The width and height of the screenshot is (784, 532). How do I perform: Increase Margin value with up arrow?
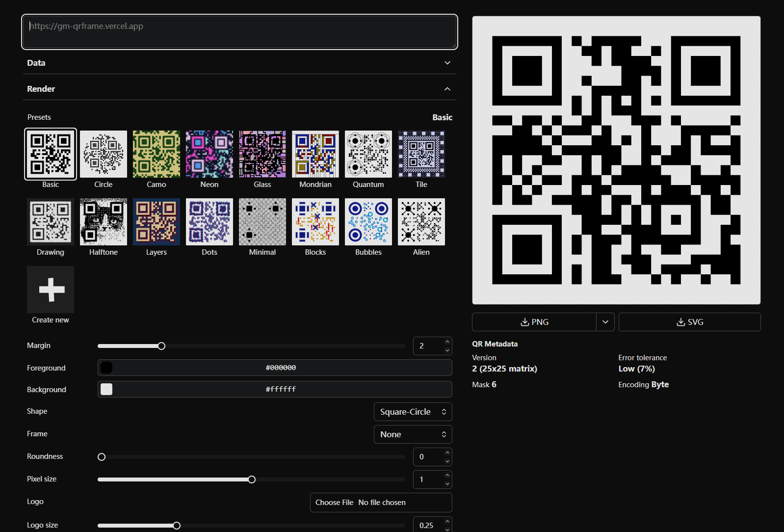(447, 342)
